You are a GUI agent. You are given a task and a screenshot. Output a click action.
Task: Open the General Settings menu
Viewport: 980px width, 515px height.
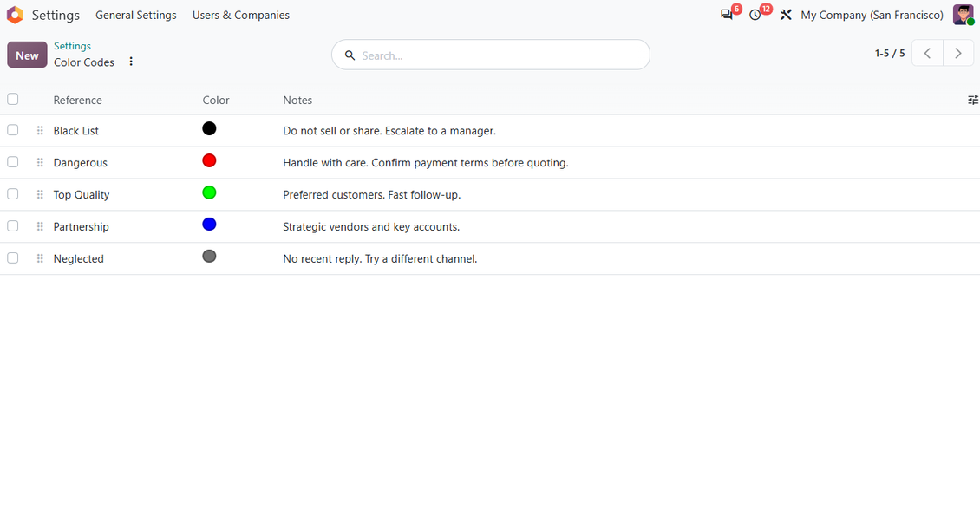(135, 15)
